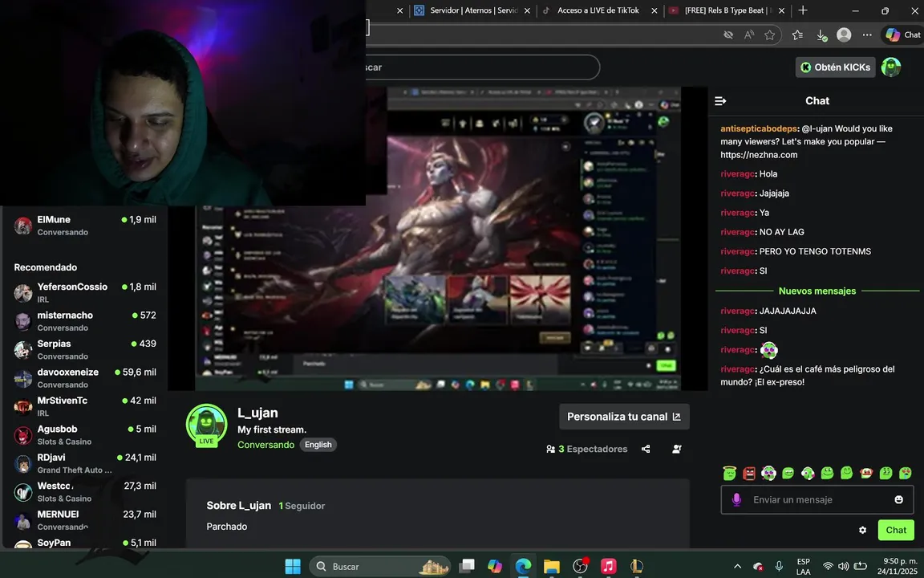Click the Kick search bar at the top
The image size is (924, 578).
[482, 67]
